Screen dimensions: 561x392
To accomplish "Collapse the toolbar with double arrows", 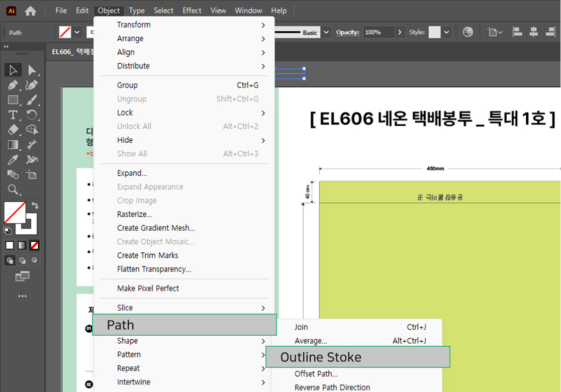I will click(6, 47).
